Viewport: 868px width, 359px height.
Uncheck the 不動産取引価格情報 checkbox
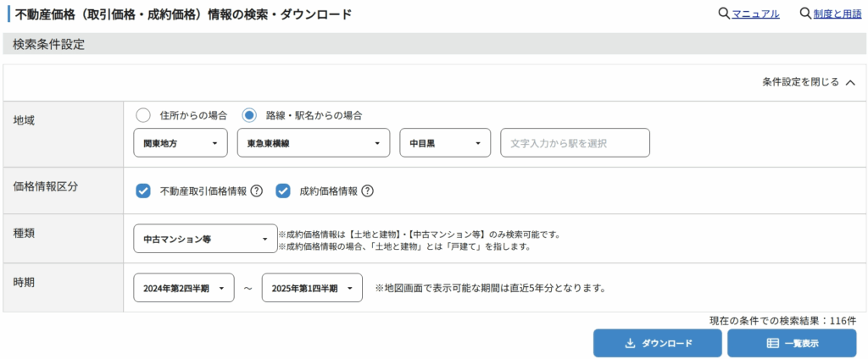pyautogui.click(x=143, y=191)
